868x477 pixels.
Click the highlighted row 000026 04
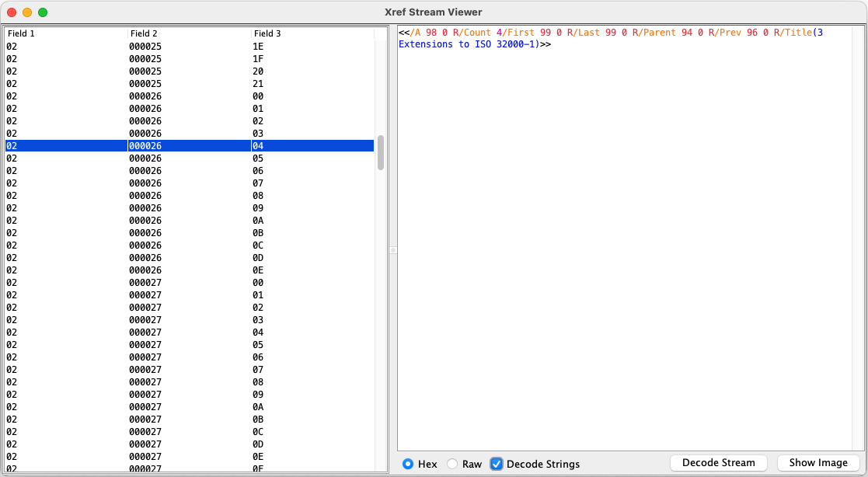pyautogui.click(x=186, y=145)
